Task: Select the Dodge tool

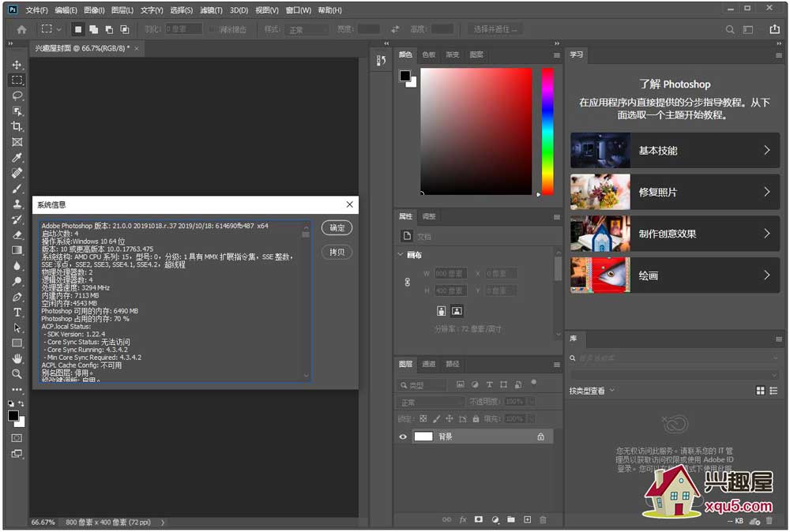Action: (17, 281)
